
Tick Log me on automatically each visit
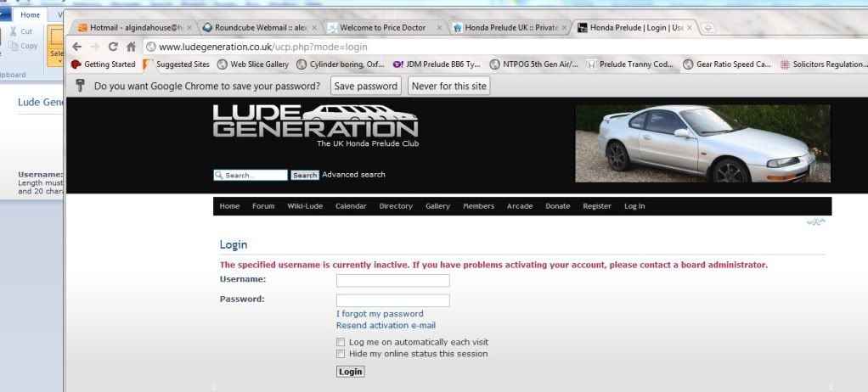341,342
